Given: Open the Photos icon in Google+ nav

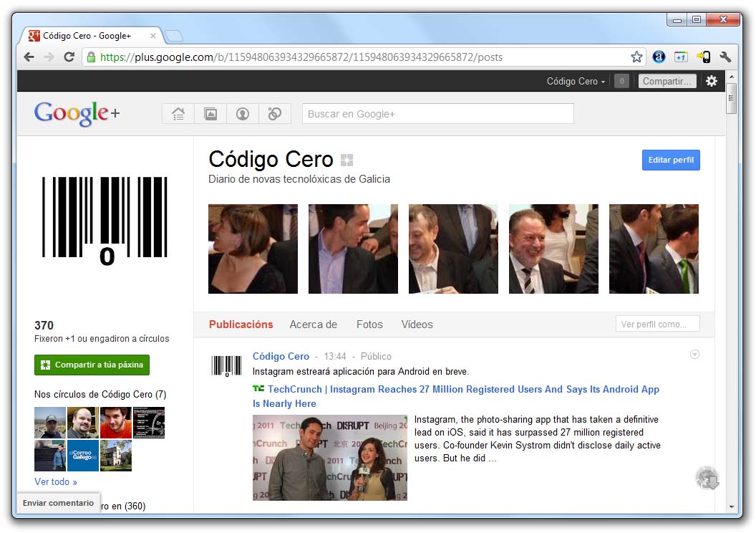Looking at the screenshot, I should click(x=210, y=114).
